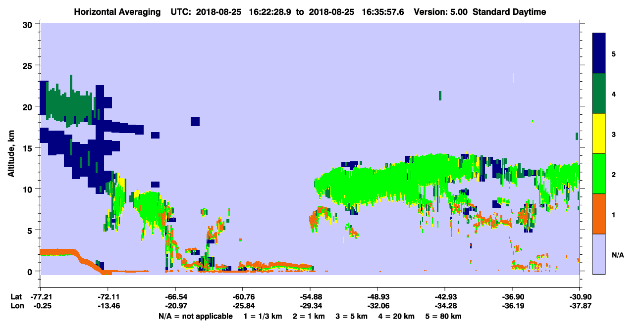
Task: Click longitude label -25.84
Action: [x=242, y=306]
